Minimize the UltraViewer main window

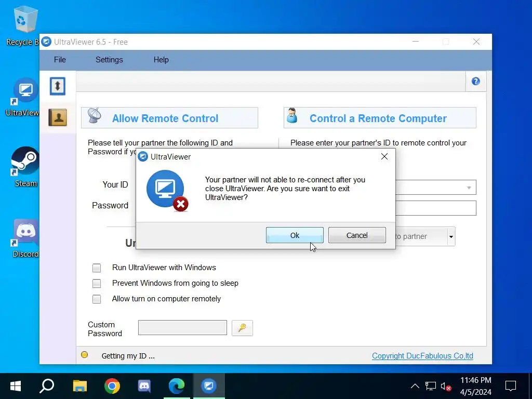(x=416, y=42)
